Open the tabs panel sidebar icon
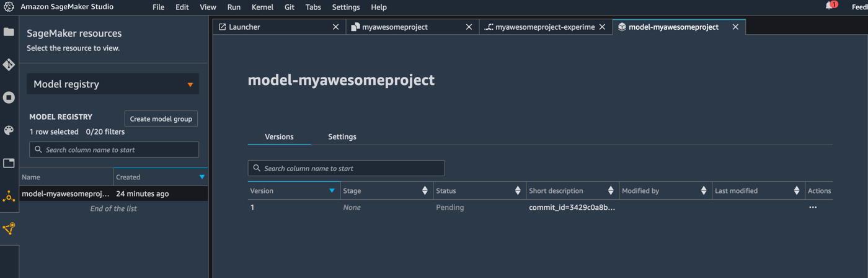 (9, 163)
